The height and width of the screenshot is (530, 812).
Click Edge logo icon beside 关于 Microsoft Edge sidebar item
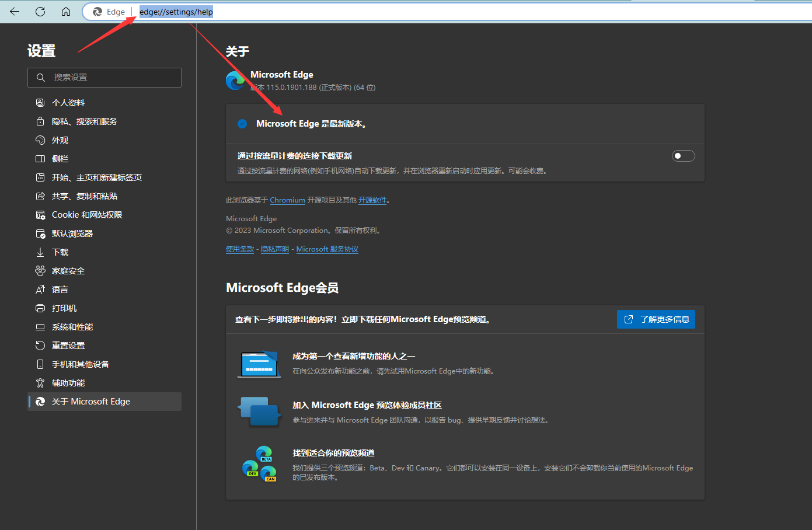40,402
